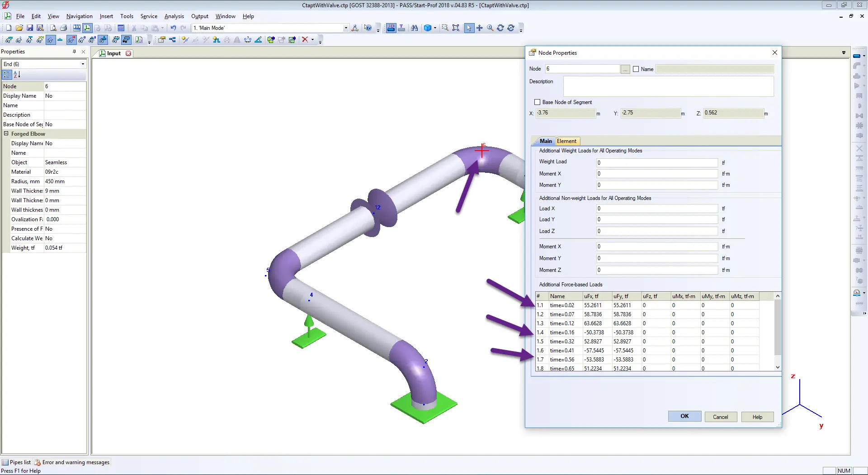Viewport: 868px width, 475px height.
Task: Collapse the Forged Elbow group
Action: [6, 134]
